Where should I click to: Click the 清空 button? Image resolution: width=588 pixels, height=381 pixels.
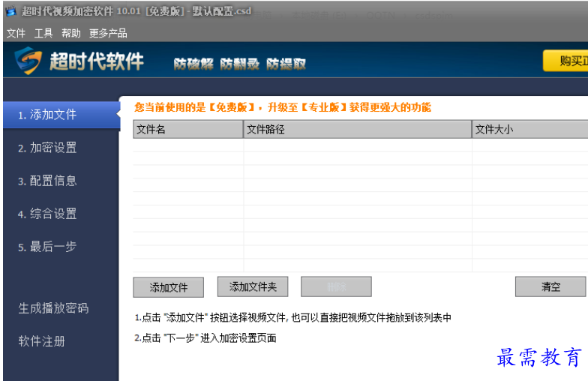pyautogui.click(x=550, y=286)
